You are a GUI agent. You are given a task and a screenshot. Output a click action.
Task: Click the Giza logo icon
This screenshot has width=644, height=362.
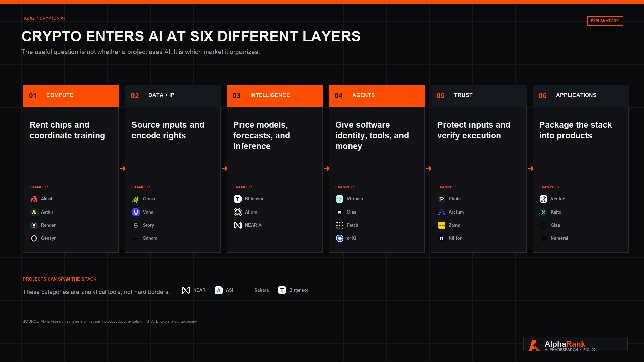[544, 225]
